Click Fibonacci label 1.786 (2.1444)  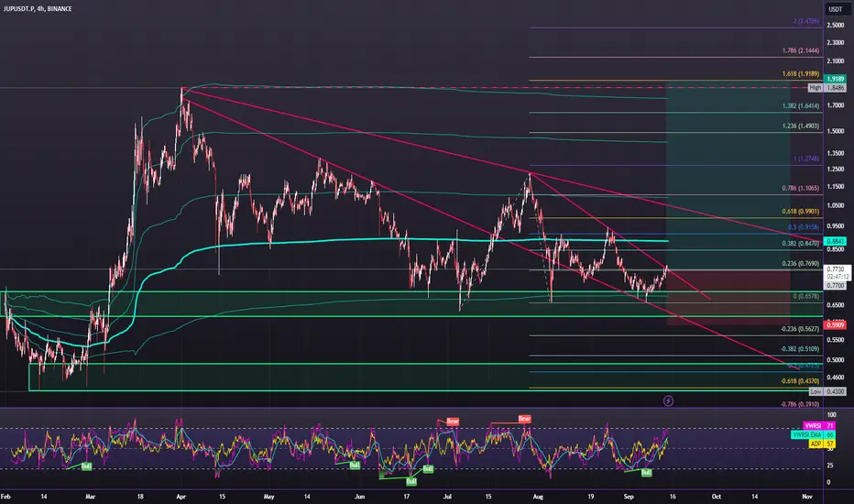click(801, 50)
